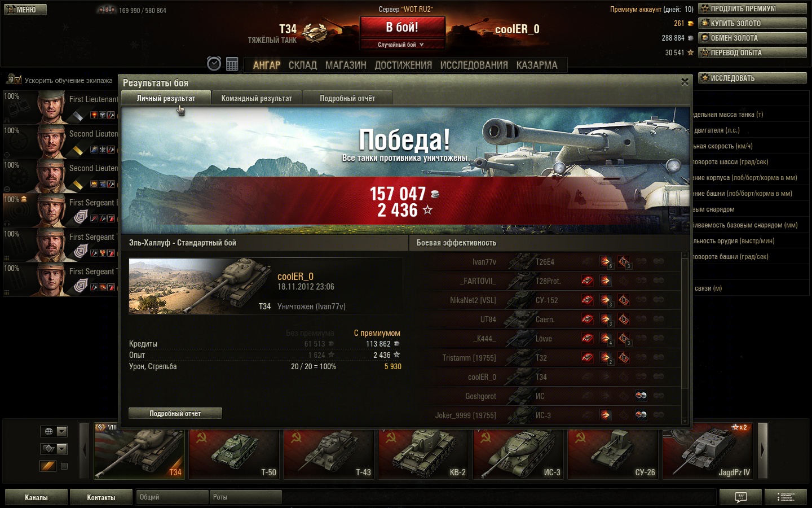812x508 pixels.
Task: Open the Случайный бой battle type dropdown
Action: click(x=402, y=45)
